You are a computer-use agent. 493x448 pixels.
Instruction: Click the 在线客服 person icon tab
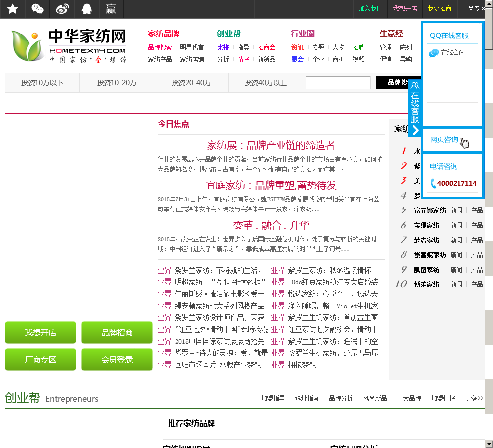click(x=415, y=86)
